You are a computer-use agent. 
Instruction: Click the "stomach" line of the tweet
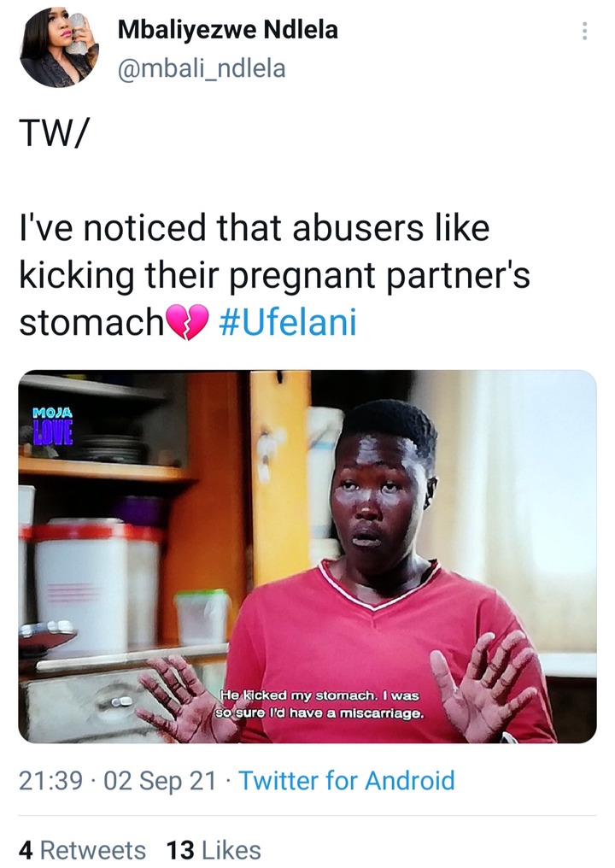91,322
